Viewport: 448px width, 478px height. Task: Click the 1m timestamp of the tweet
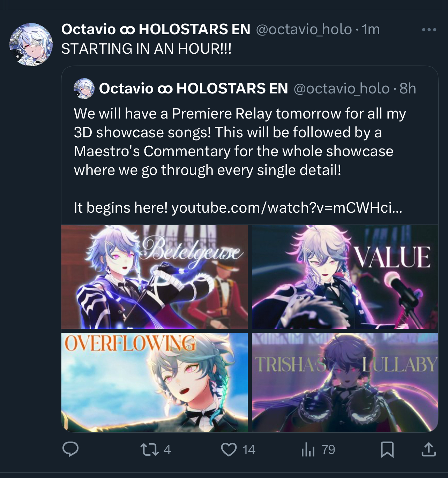pyautogui.click(x=371, y=30)
